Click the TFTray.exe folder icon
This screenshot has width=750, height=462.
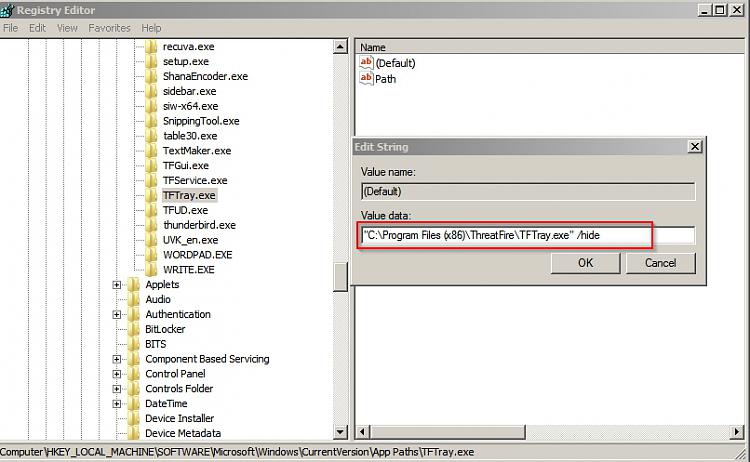pyautogui.click(x=151, y=195)
